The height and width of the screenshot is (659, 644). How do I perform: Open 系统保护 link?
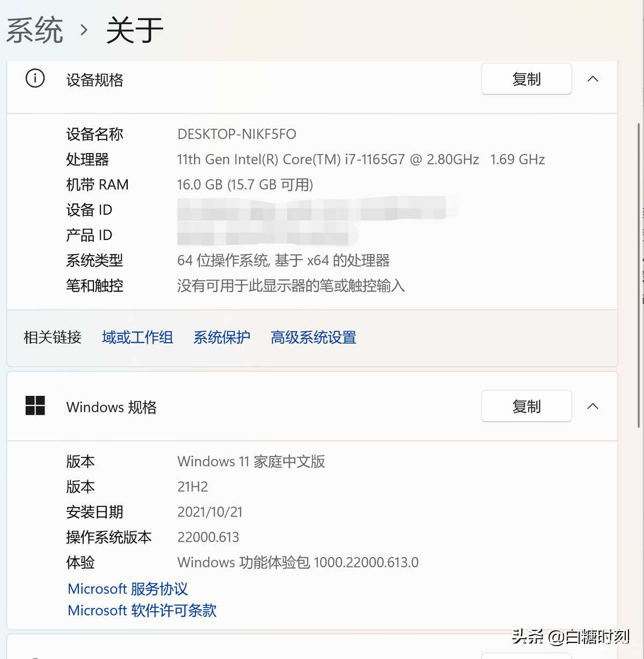tap(222, 337)
